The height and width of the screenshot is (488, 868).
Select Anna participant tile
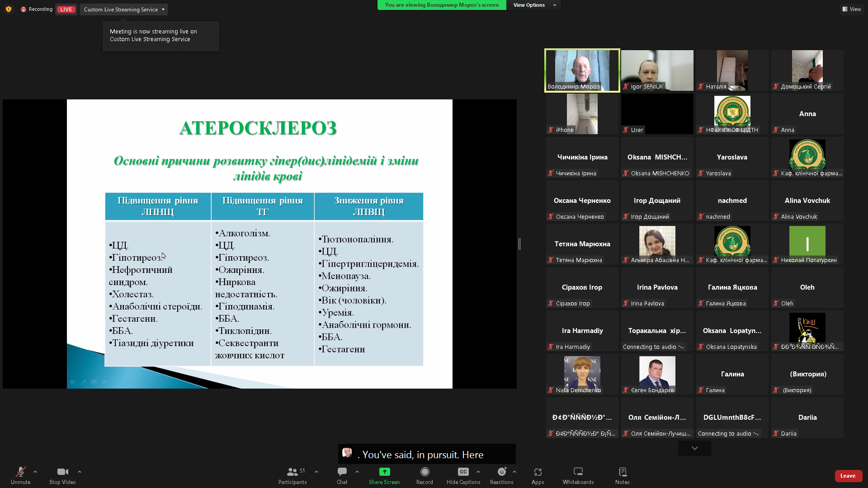807,114
